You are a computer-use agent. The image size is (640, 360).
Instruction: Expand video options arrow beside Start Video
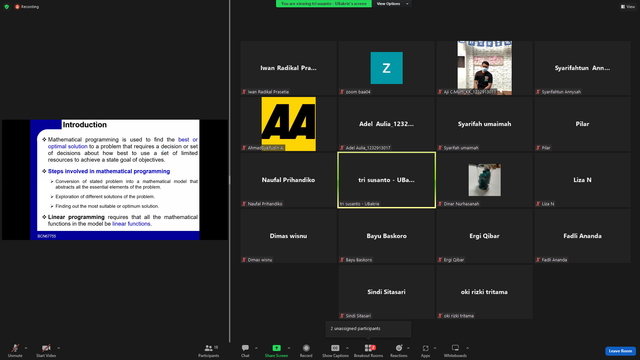coord(58,348)
